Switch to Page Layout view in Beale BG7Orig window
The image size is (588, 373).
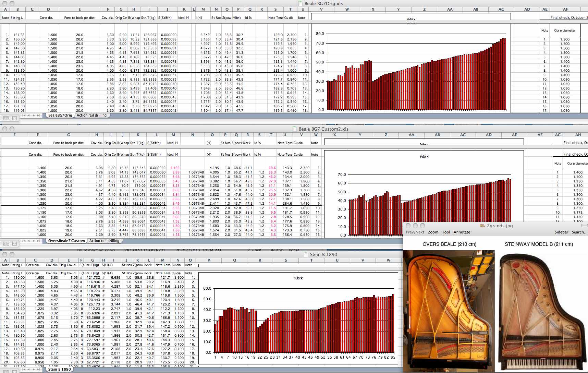point(14,118)
